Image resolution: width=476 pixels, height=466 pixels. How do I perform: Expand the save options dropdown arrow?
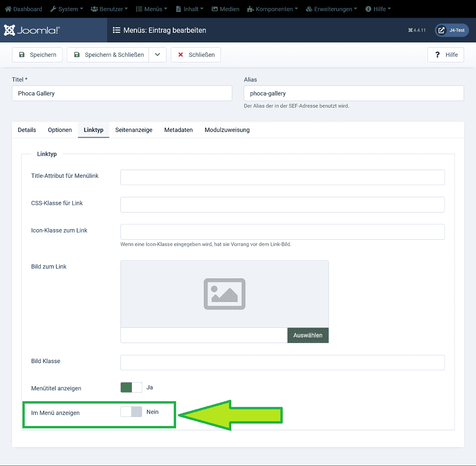point(158,55)
